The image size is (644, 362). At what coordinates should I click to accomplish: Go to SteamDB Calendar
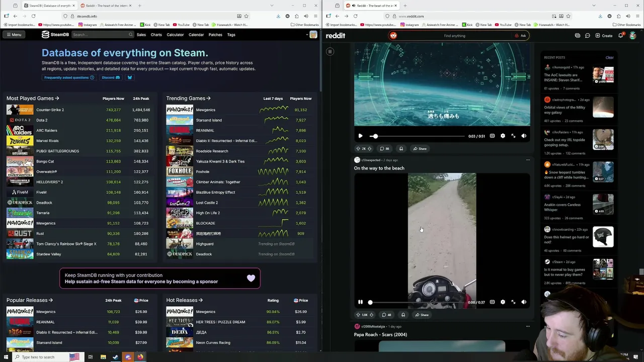196,35
